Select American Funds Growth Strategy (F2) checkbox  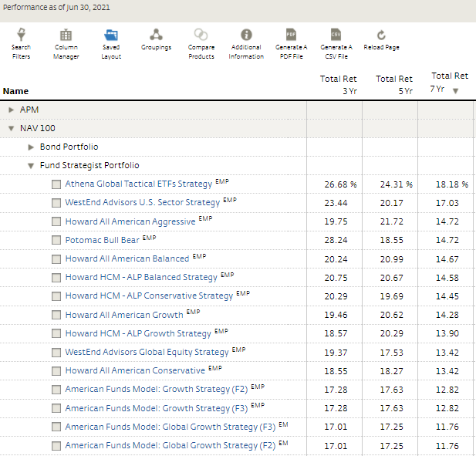pyautogui.click(x=56, y=390)
